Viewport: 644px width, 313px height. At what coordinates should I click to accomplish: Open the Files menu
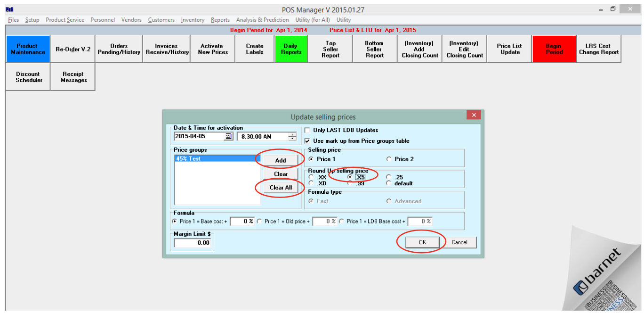[x=13, y=20]
